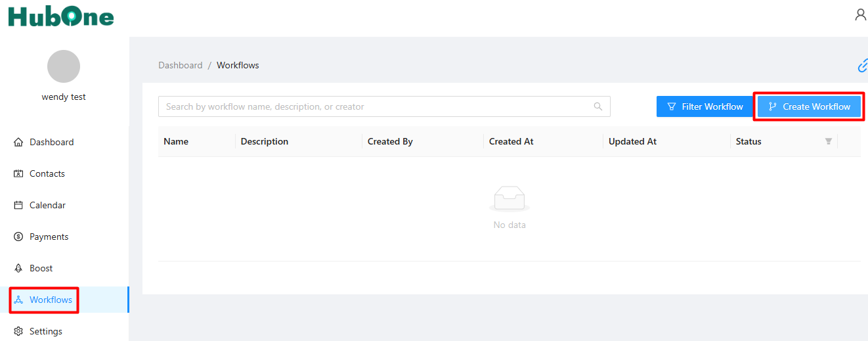Click the search magnifier icon
Image resolution: width=868 pixels, height=341 pixels.
pyautogui.click(x=597, y=106)
